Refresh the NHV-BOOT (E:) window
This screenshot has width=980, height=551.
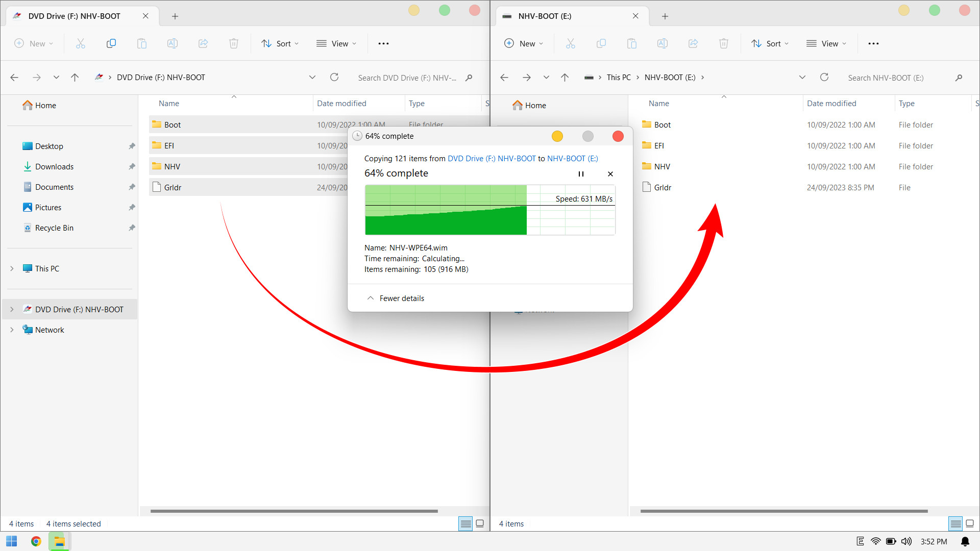(824, 77)
